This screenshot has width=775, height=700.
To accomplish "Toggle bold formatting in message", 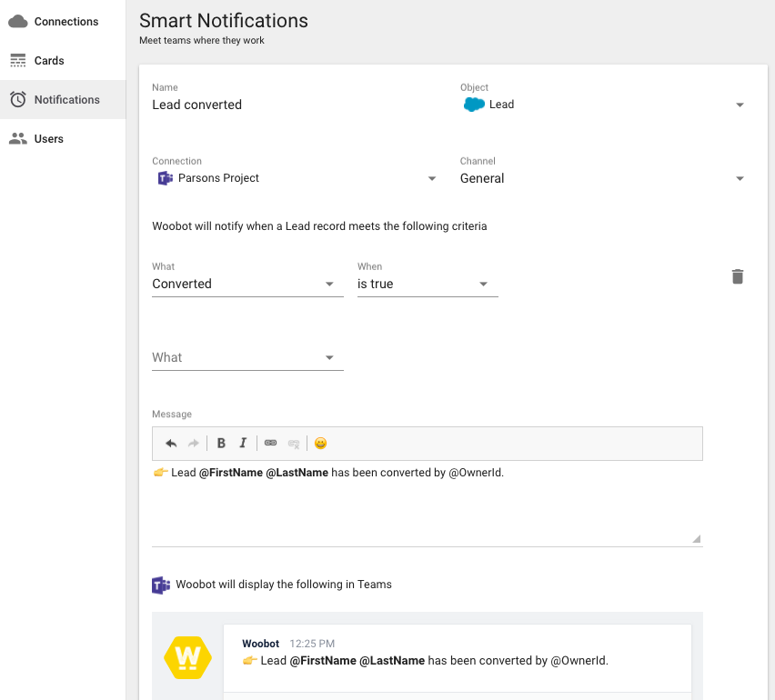I will [x=221, y=444].
